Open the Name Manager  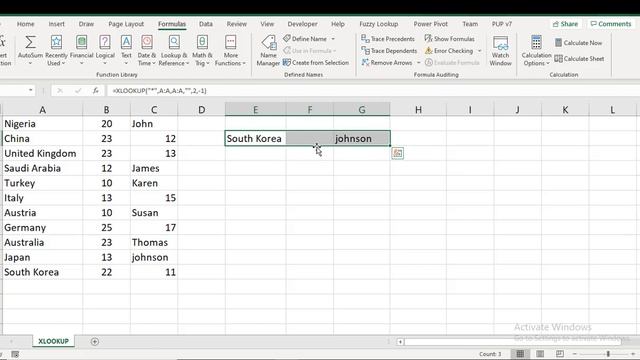point(268,50)
